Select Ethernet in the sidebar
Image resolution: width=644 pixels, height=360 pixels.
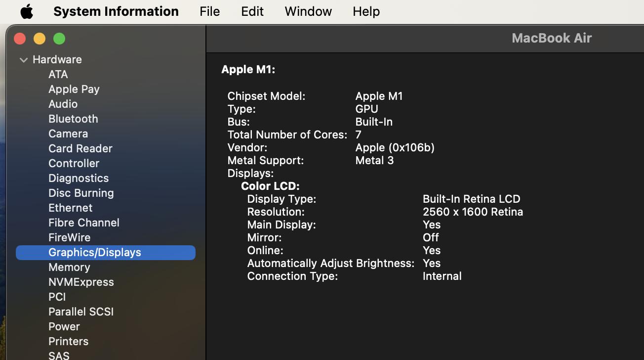pyautogui.click(x=70, y=208)
